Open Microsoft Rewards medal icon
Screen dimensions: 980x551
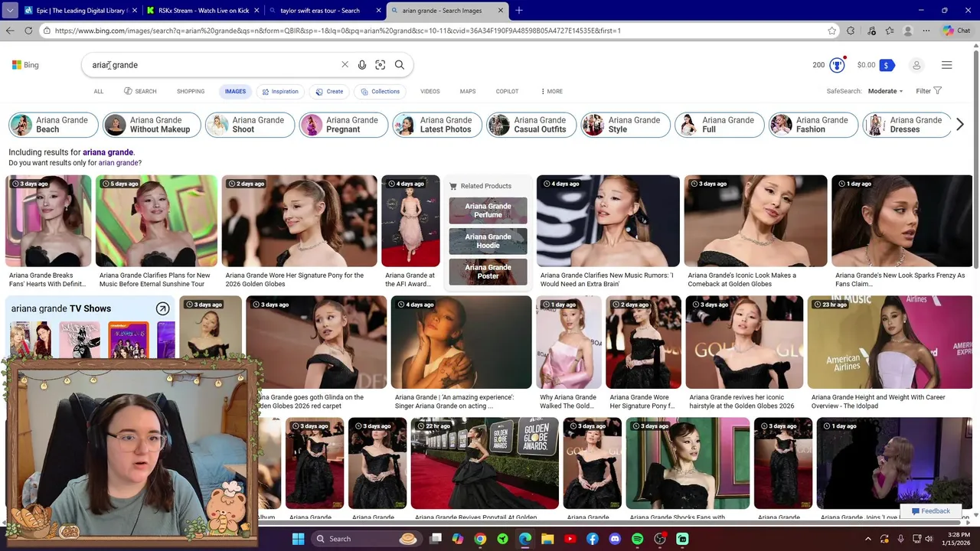[837, 65]
